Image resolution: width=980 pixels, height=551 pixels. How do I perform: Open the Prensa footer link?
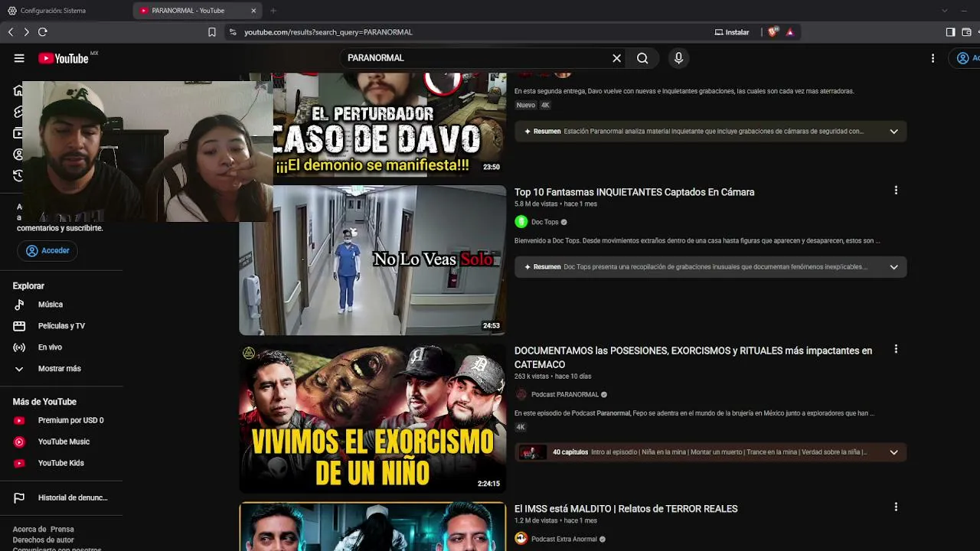tap(63, 530)
